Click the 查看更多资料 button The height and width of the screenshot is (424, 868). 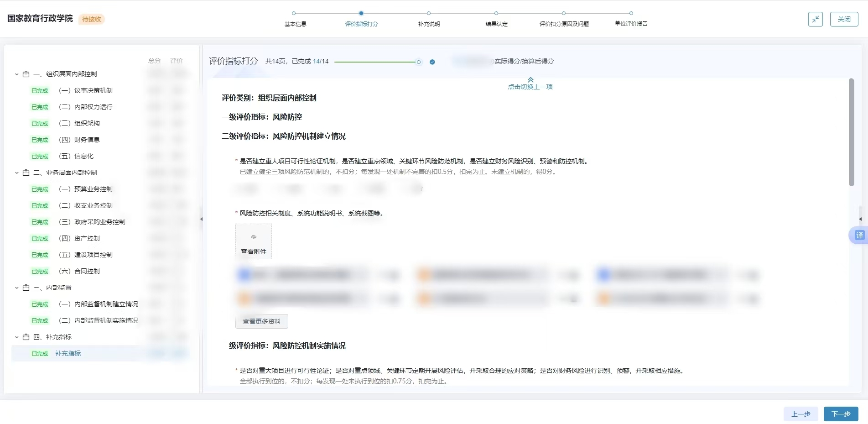(262, 321)
